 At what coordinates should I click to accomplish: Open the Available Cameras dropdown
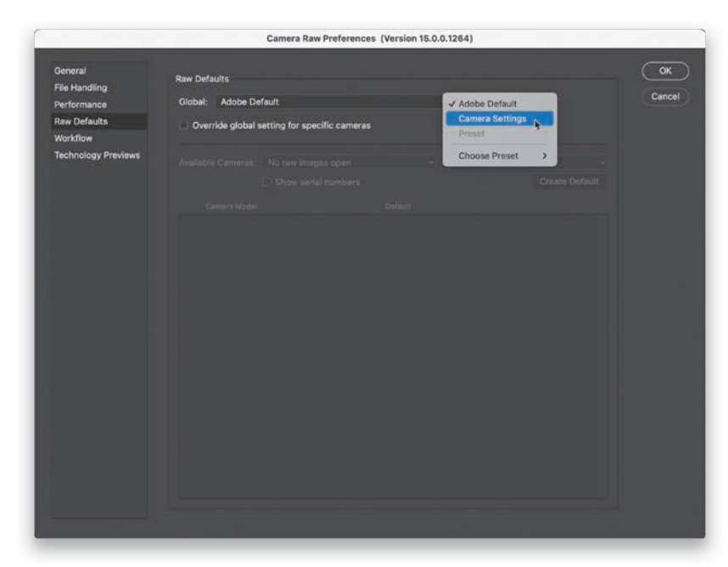point(348,162)
